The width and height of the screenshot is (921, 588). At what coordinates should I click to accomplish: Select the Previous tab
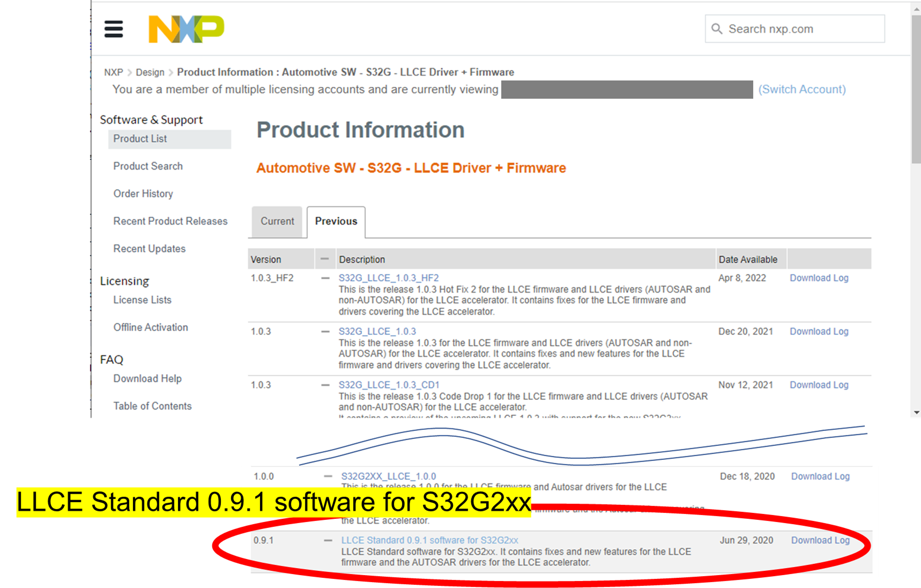pos(336,221)
